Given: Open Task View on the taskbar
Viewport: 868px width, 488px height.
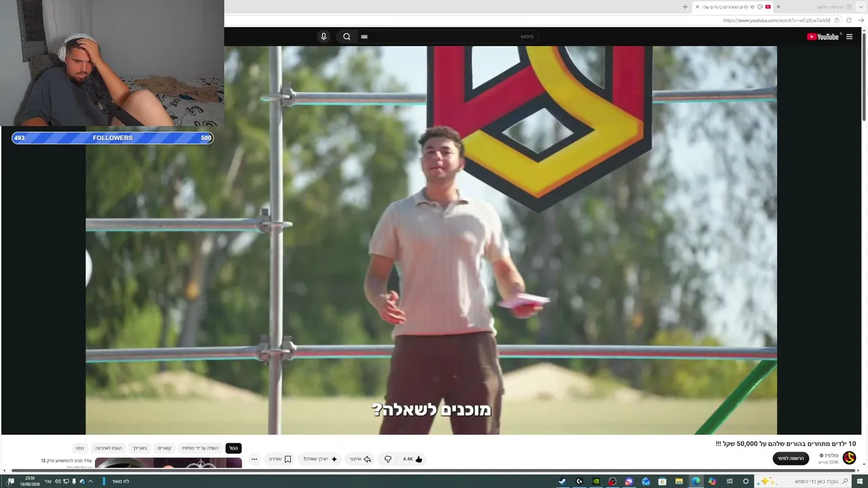Looking at the screenshot, I should pos(729,481).
